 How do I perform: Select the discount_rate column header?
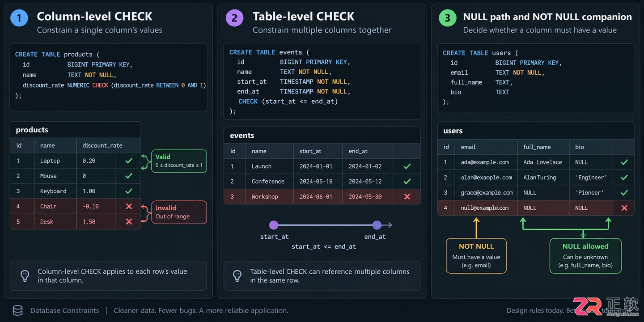coord(102,145)
